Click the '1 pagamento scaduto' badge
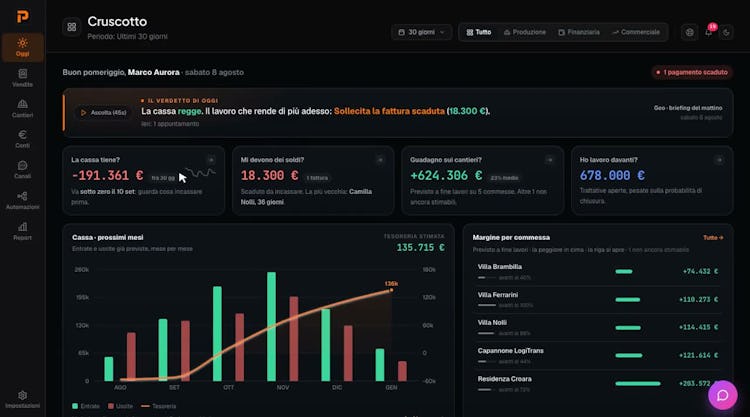Viewport: 750px width, 417px height. pos(692,72)
